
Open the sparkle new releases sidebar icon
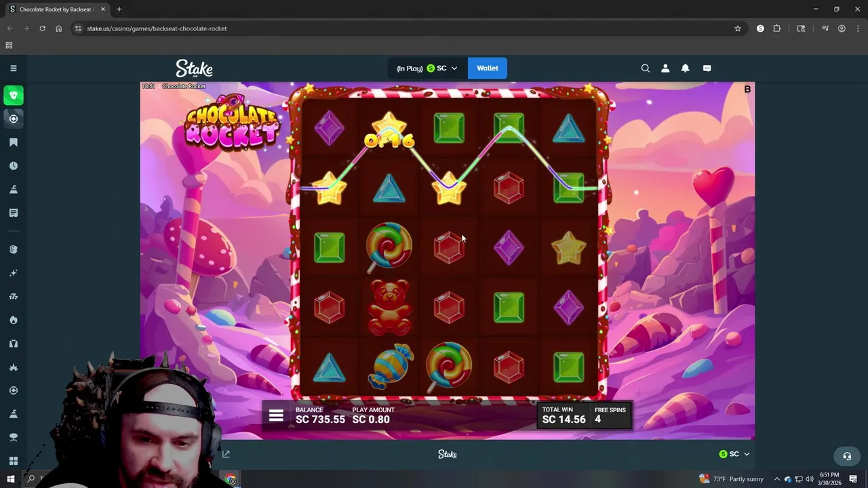coord(13,273)
